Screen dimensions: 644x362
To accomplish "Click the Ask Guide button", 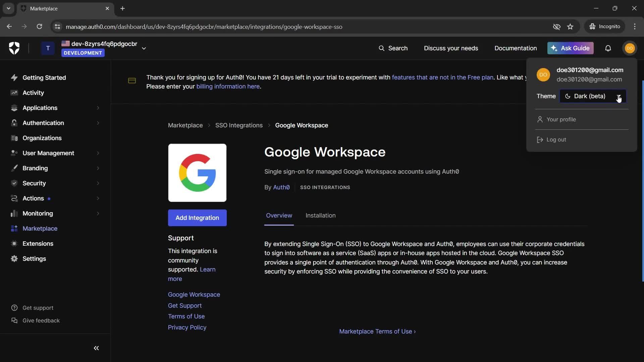I will point(571,48).
